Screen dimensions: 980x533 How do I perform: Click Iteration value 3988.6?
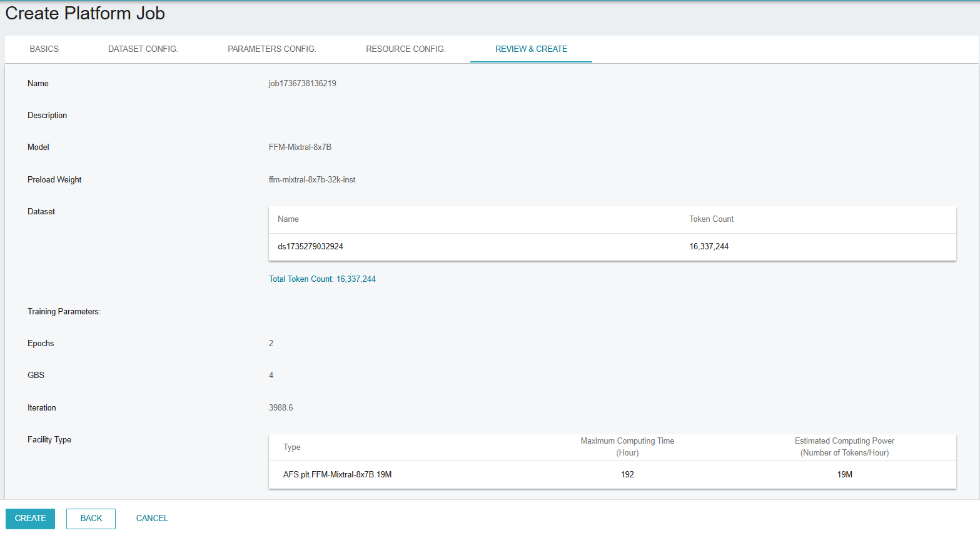click(281, 407)
